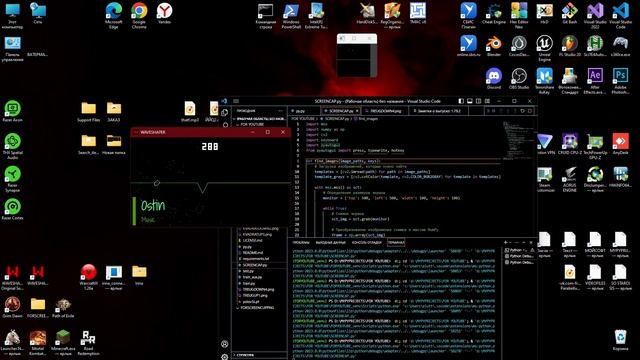This screenshot has width=640, height=360.
Task: Open the Grim Dawn desktop shortcut
Action: click(x=12, y=307)
